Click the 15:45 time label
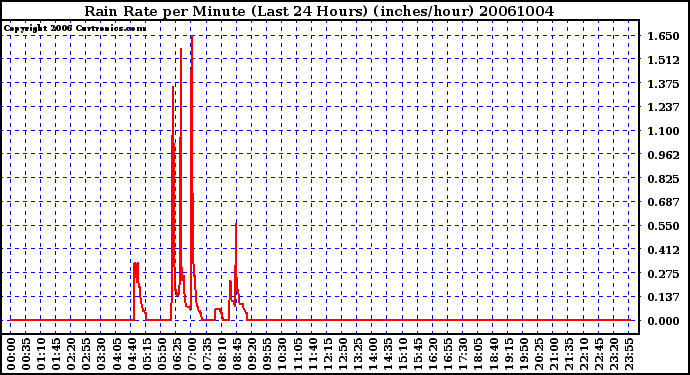The image size is (690, 375). 418,354
